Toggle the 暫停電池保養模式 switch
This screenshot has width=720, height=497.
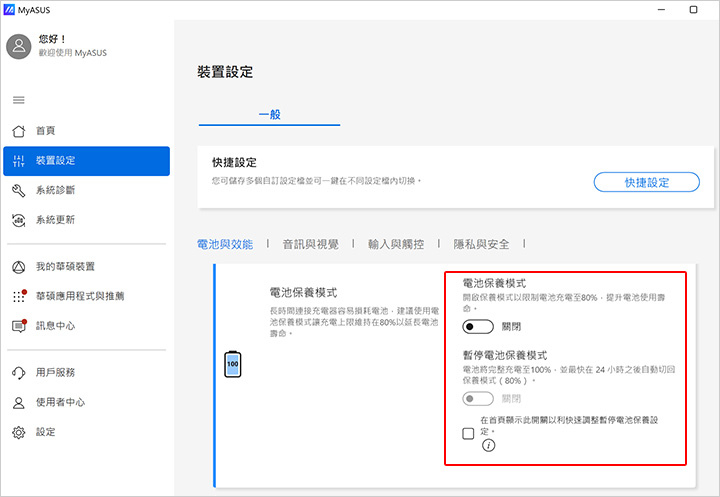478,398
